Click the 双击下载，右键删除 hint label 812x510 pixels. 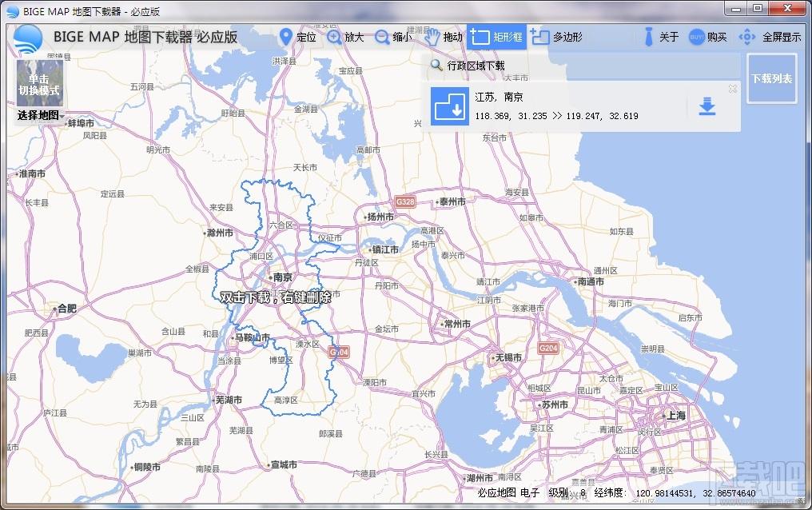(276, 297)
